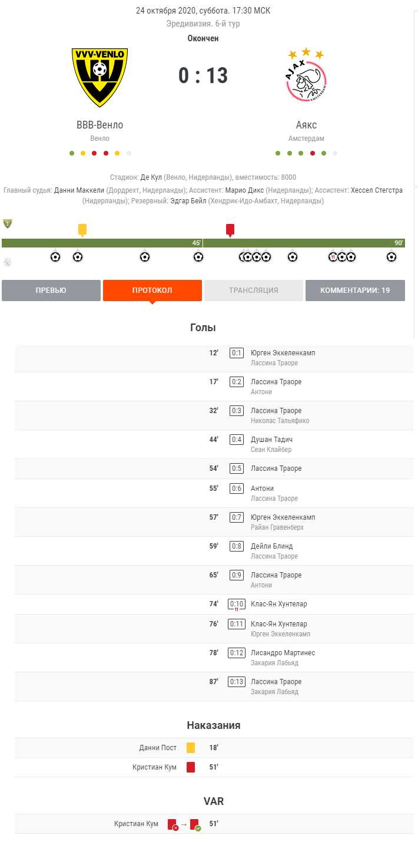The width and height of the screenshot is (418, 868).
Task: Open Комментарии: 19 tab
Action: [355, 291]
